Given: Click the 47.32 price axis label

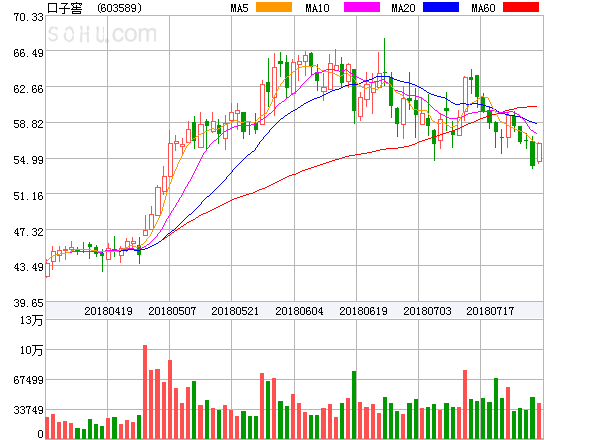Looking at the screenshot, I should pyautogui.click(x=28, y=232).
